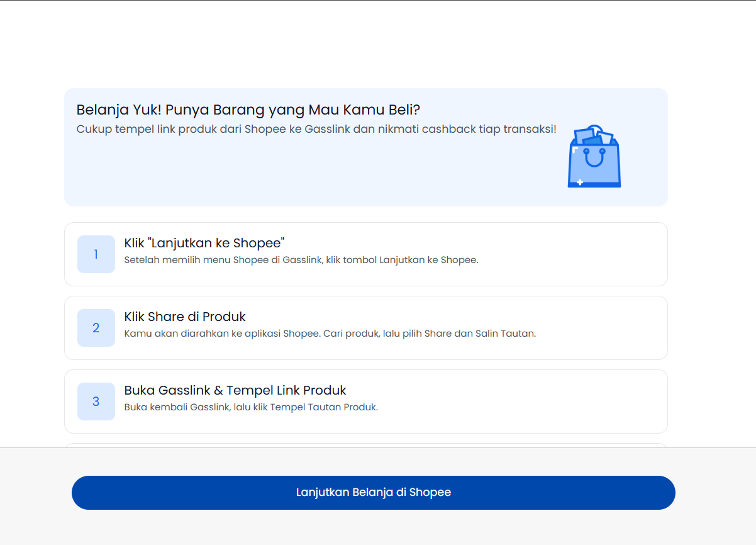Click the step 3 description starting 'Buka kembali Gasslink'
The height and width of the screenshot is (545, 756).
click(x=251, y=407)
